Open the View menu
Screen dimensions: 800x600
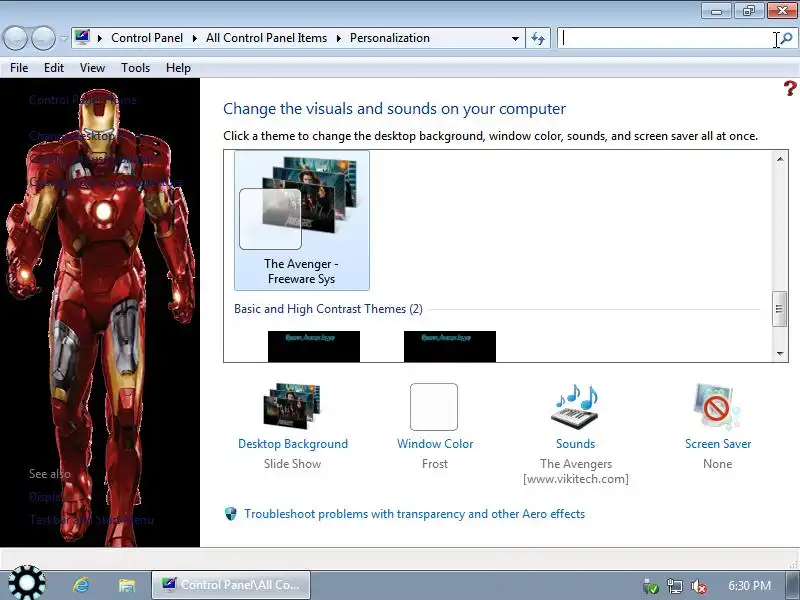tap(92, 68)
